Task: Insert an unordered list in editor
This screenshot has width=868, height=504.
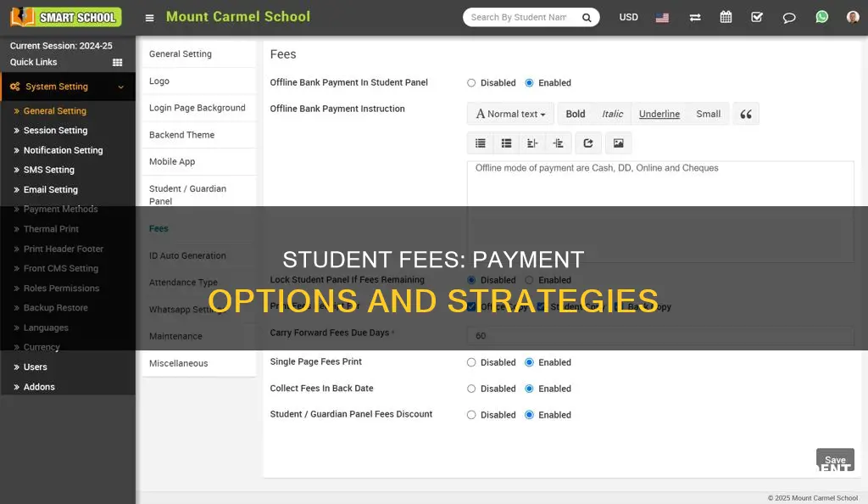Action: (x=480, y=143)
